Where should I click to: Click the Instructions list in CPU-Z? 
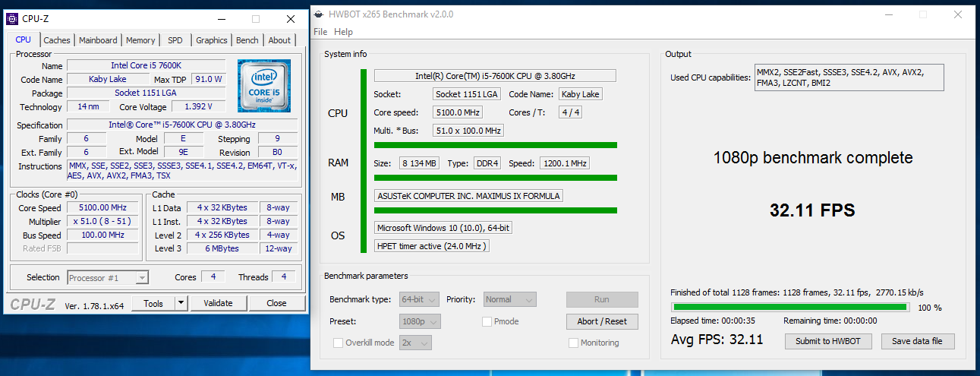point(182,171)
